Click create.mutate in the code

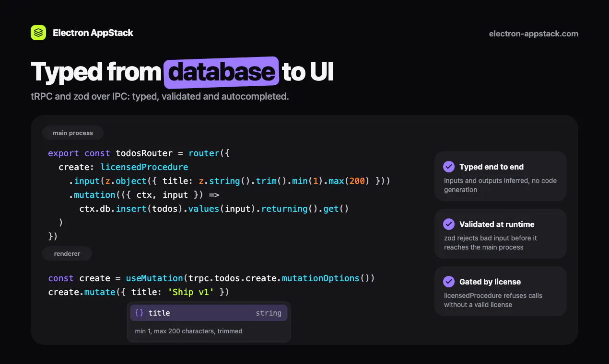coord(82,292)
